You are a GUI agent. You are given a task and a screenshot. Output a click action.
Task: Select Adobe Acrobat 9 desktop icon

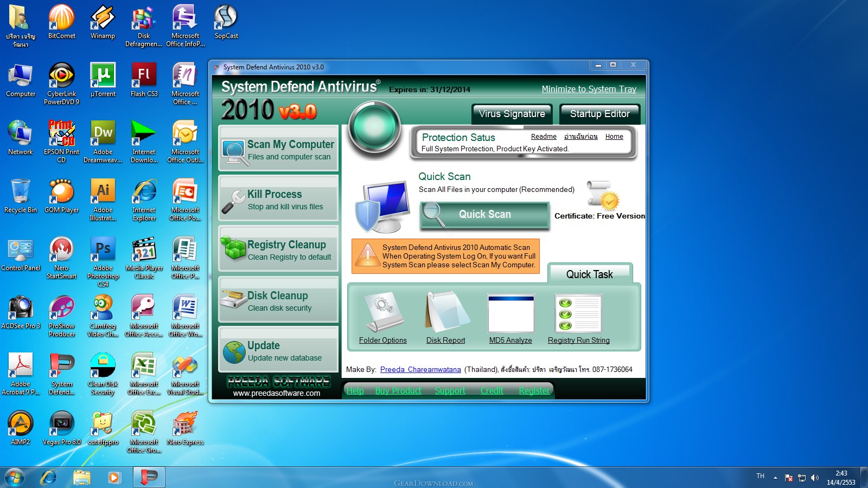21,374
